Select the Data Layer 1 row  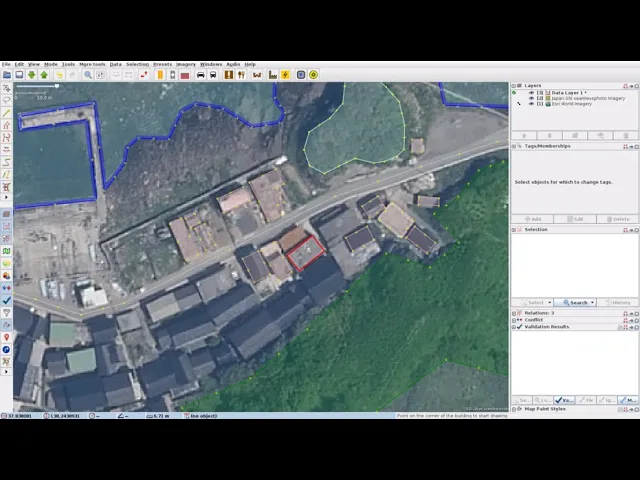pyautogui.click(x=575, y=93)
